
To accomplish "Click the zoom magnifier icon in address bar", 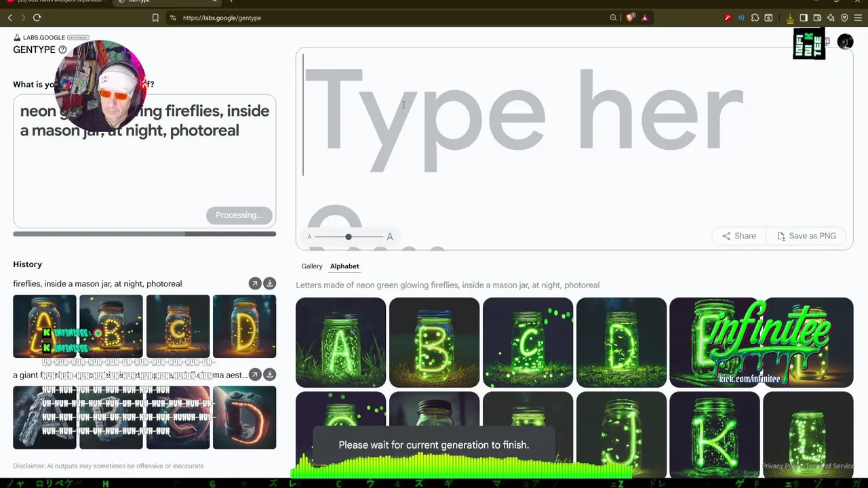I will [613, 18].
